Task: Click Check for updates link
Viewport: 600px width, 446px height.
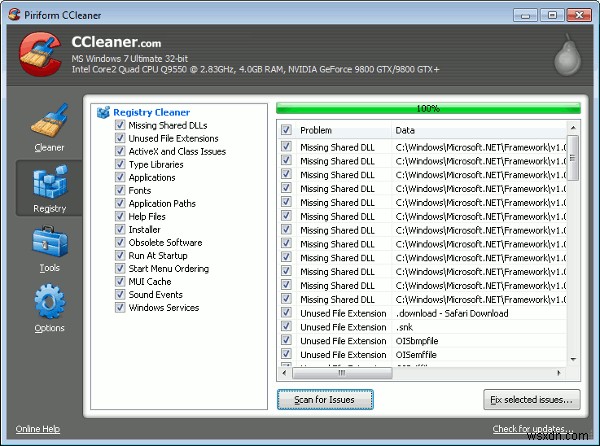Action: pyautogui.click(x=533, y=429)
